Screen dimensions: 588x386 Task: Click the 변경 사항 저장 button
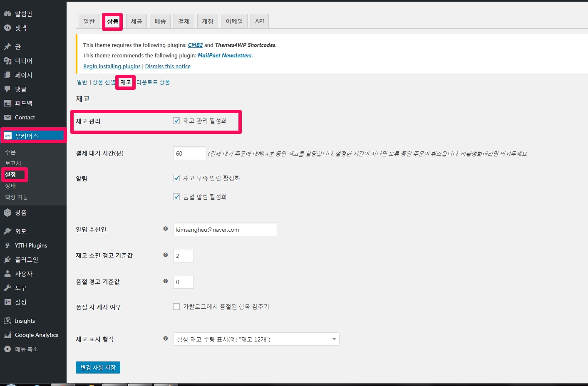coord(98,368)
